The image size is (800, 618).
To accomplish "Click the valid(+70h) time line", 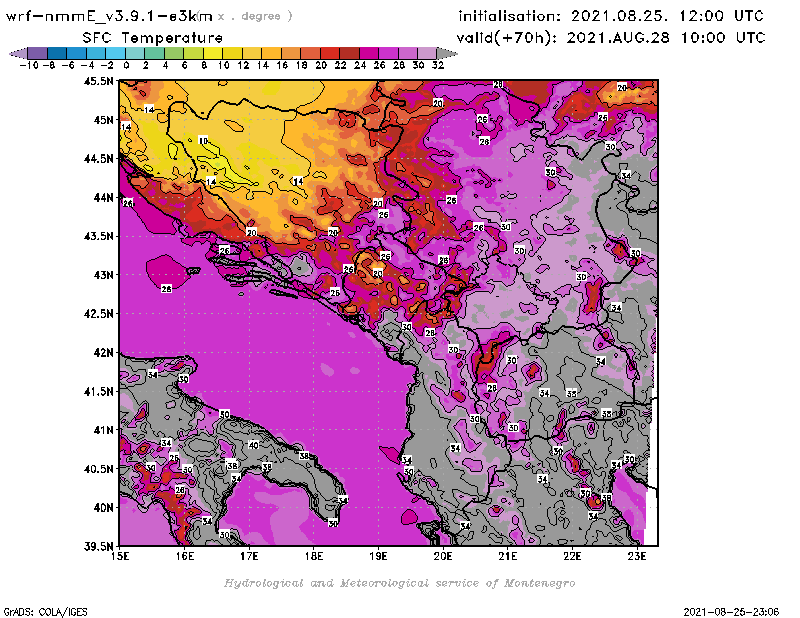I will coord(611,38).
